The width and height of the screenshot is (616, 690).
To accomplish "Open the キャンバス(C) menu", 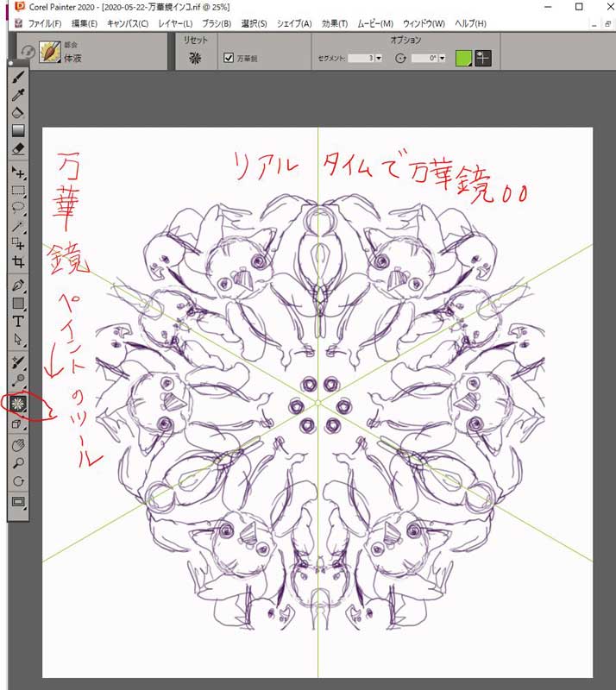I will (128, 24).
